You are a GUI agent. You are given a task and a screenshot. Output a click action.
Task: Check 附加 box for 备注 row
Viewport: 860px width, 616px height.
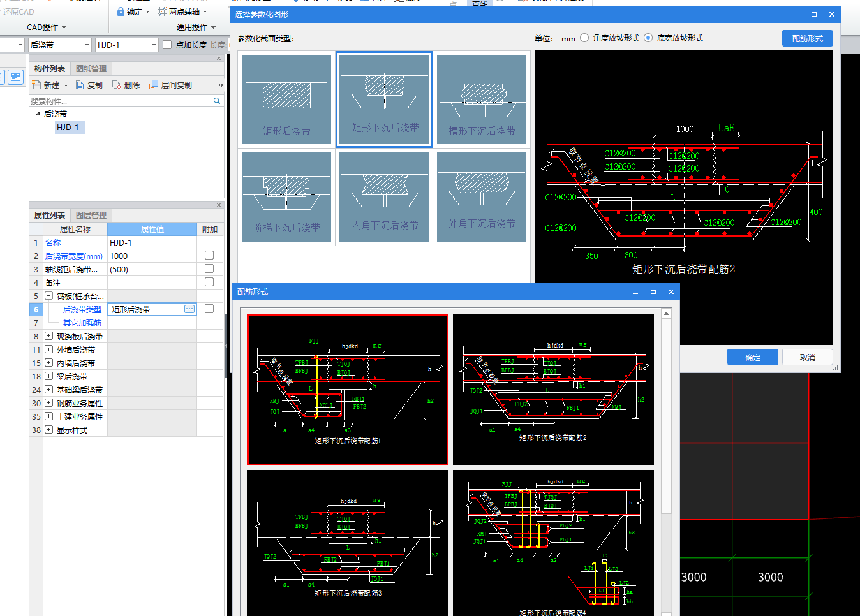click(209, 282)
